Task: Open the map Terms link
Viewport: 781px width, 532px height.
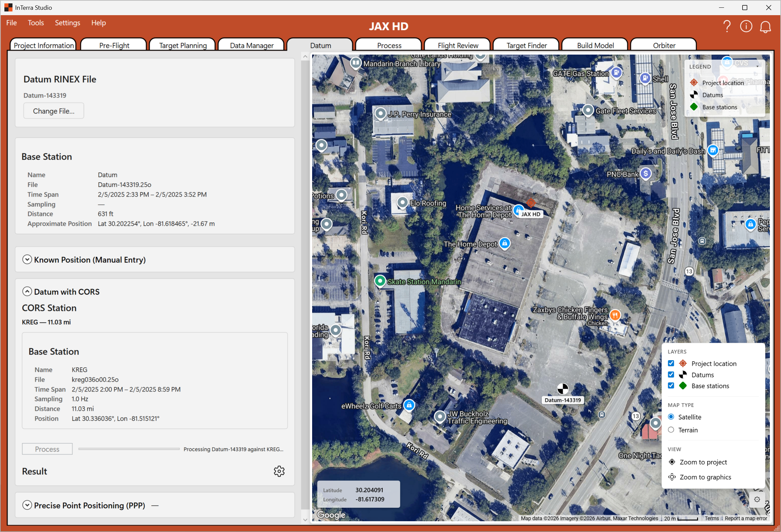Action: click(x=712, y=518)
